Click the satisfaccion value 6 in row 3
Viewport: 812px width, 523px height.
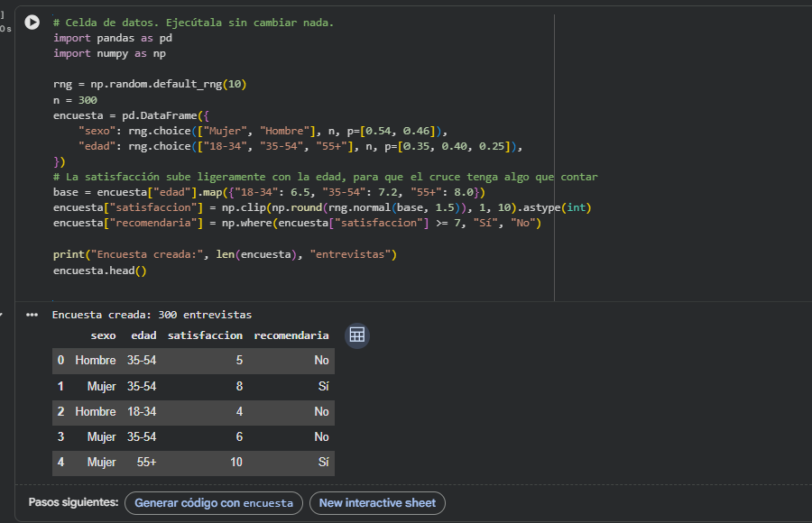click(239, 437)
